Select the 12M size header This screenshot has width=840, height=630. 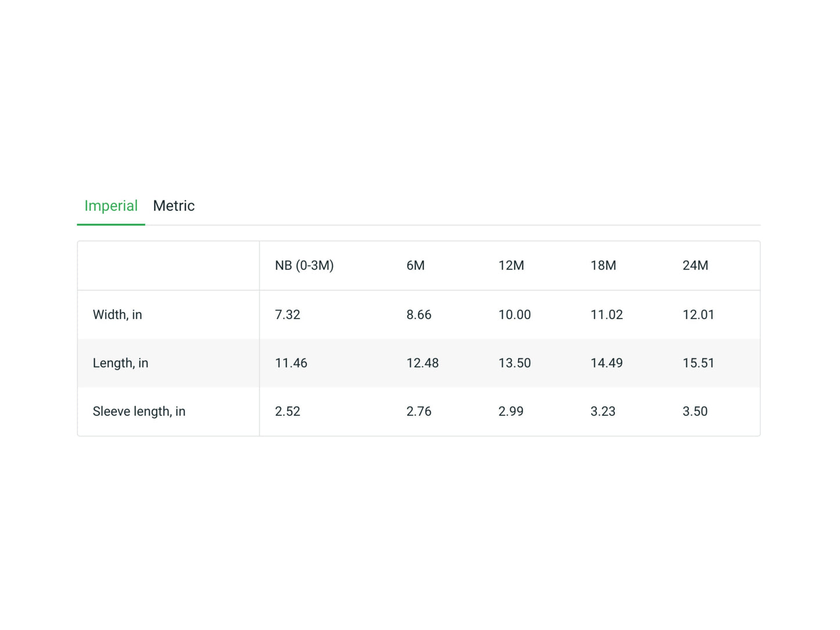pos(511,266)
